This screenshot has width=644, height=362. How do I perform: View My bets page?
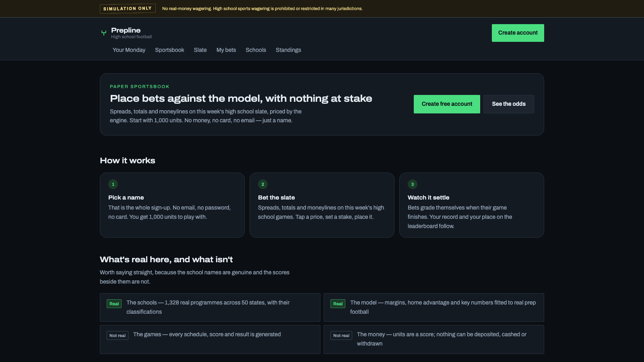[x=226, y=50]
